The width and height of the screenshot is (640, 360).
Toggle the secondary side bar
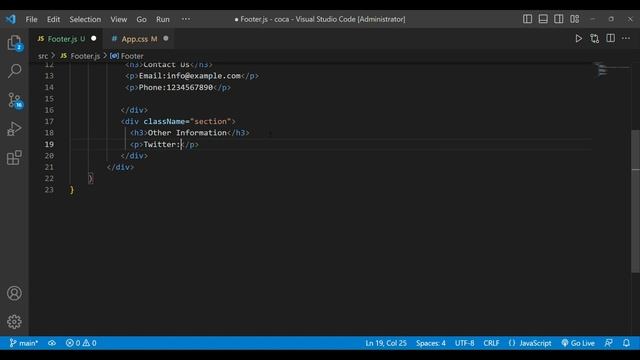click(x=558, y=19)
